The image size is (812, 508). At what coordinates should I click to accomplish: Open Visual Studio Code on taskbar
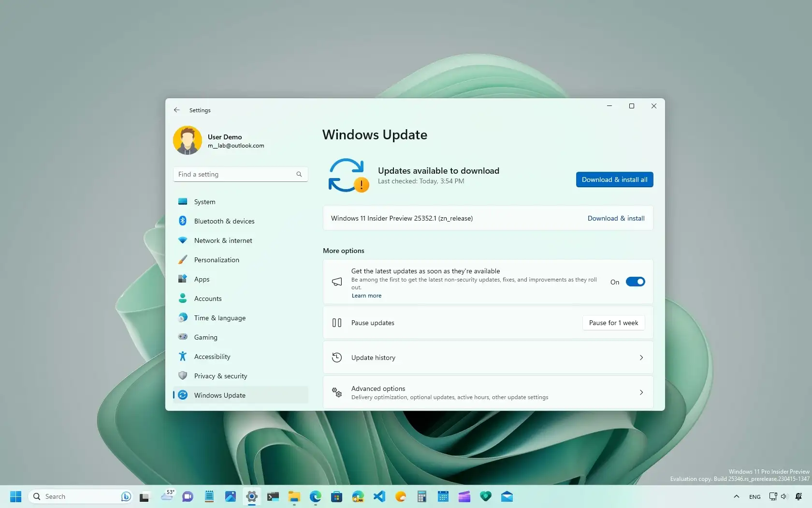(x=379, y=496)
